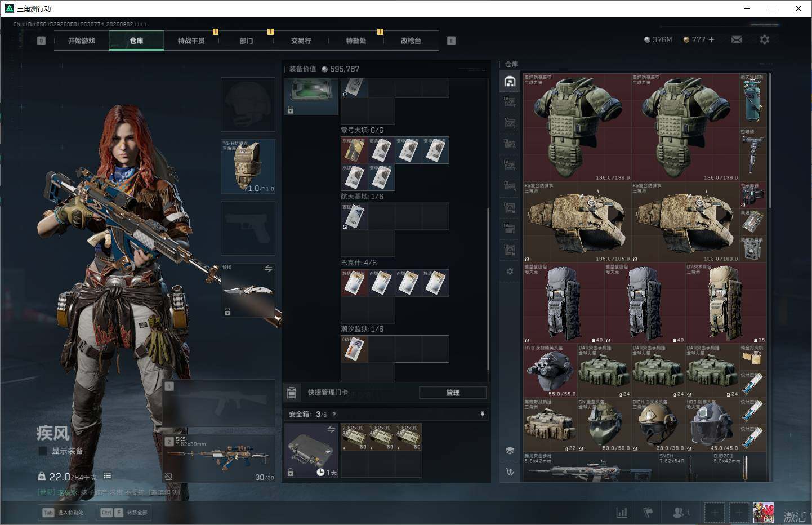Image resolution: width=812 pixels, height=525 pixels.
Task: Click the right empty team slot plus
Action: tap(739, 513)
